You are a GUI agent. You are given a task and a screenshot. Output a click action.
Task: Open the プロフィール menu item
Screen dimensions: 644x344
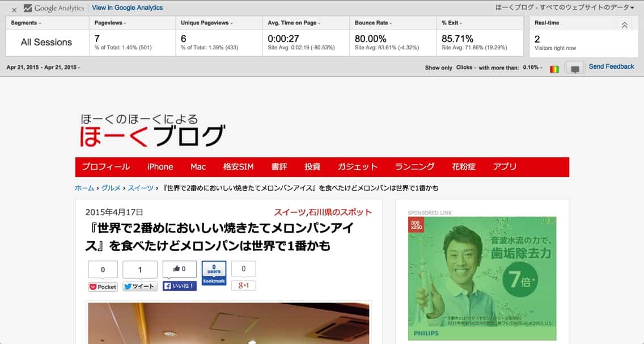[106, 167]
